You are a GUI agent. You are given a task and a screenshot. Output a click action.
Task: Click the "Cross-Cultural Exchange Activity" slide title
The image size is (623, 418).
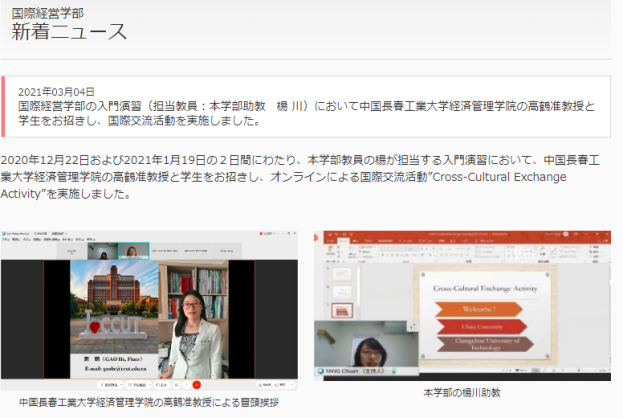tap(484, 288)
